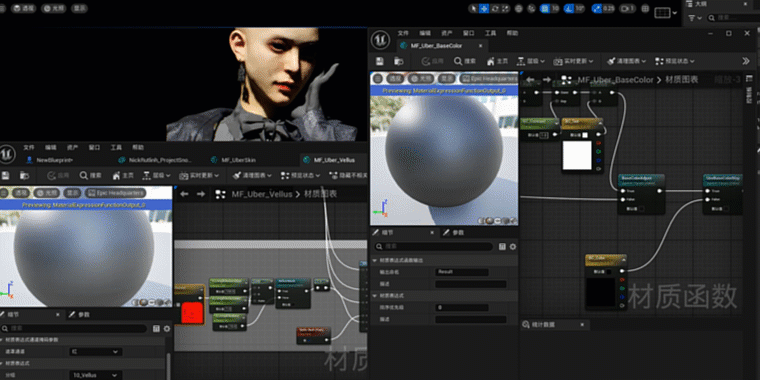Close 细节 tab in BaseColor window
The image size is (760, 380).
pos(432,233)
